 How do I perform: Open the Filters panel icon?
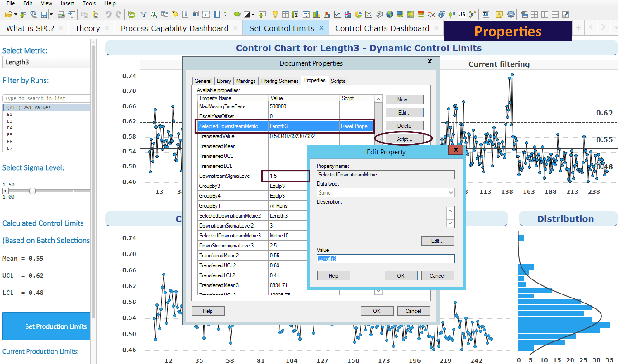click(x=144, y=14)
